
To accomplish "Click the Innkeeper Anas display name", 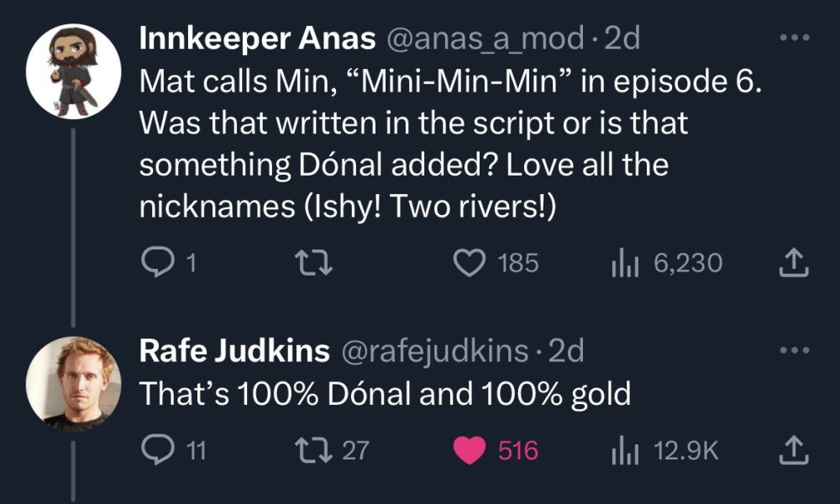I will click(x=256, y=39).
